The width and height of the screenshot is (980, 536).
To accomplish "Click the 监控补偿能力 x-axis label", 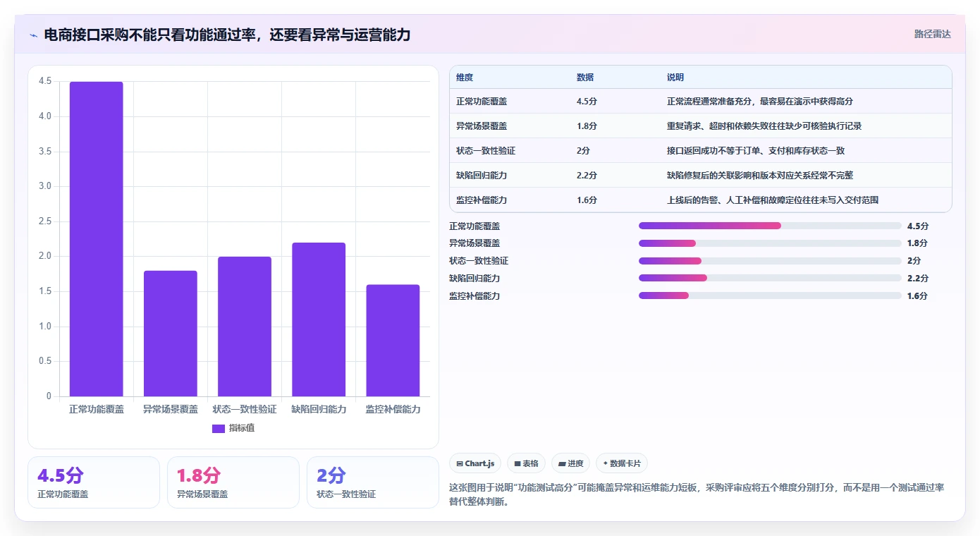I will (393, 409).
